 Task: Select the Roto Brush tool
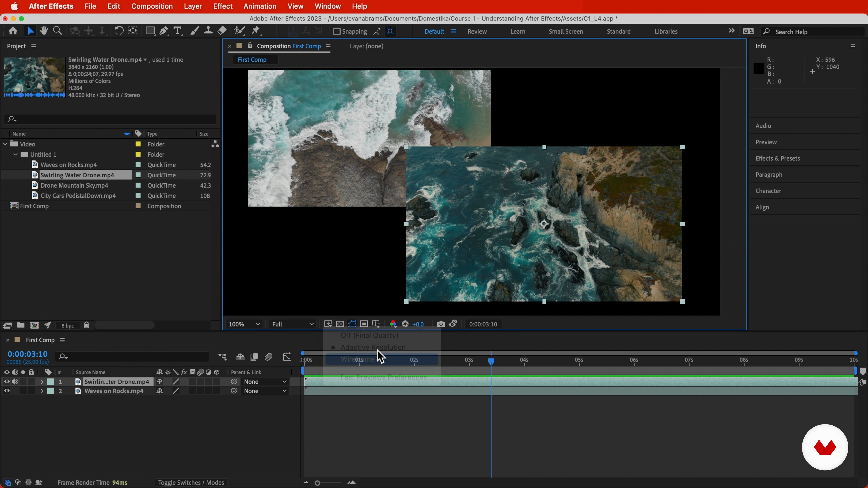239,31
